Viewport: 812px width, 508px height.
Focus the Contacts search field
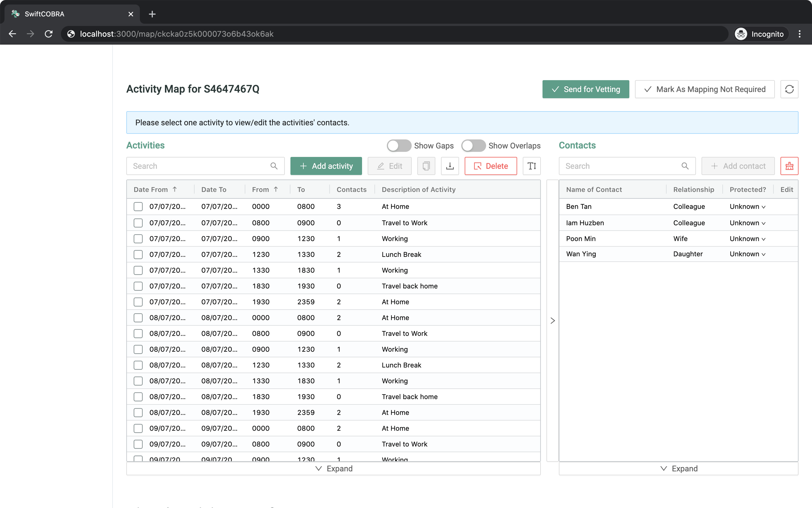tap(627, 166)
